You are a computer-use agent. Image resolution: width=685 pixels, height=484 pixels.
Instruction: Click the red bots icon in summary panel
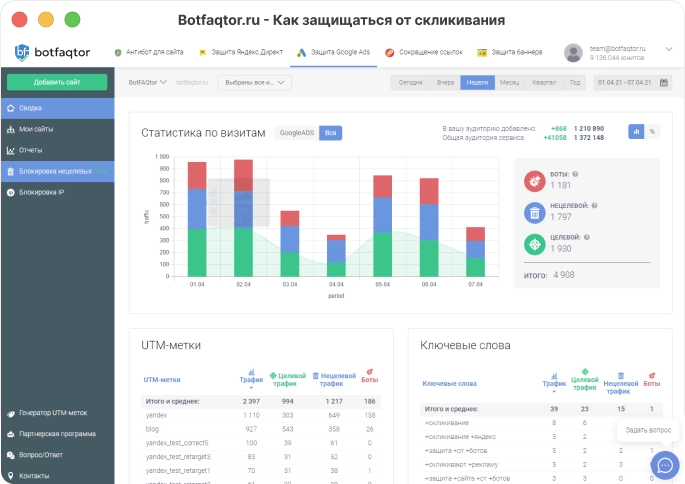(x=535, y=180)
